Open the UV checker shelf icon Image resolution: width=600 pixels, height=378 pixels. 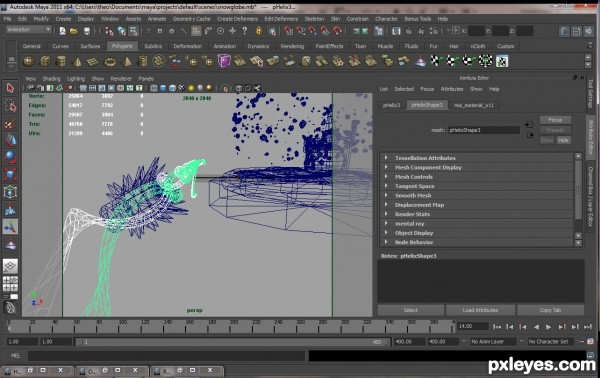point(502,61)
